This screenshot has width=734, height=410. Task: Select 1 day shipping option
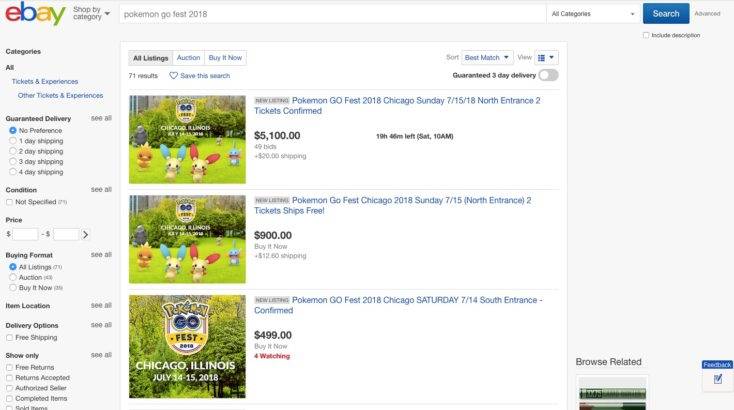coord(13,140)
